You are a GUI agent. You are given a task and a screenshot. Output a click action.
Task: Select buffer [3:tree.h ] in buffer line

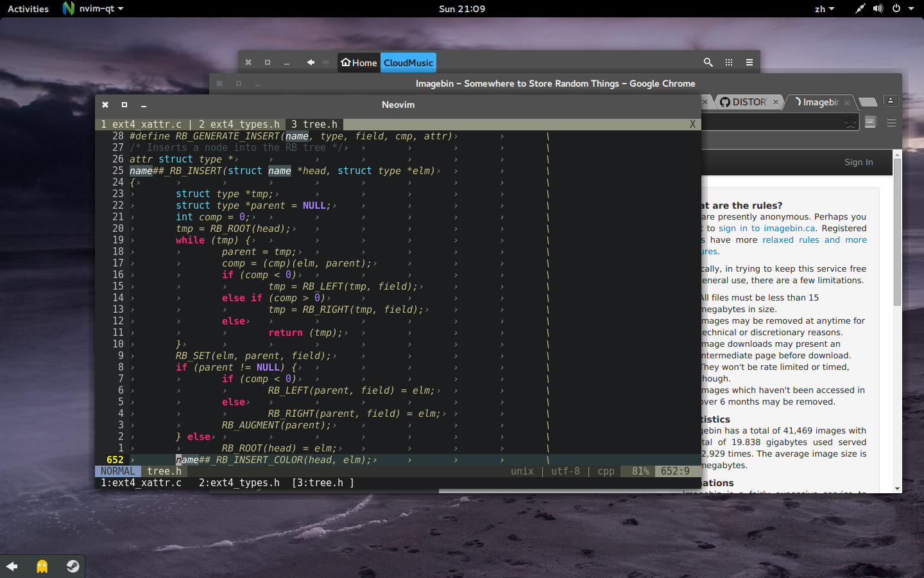click(x=323, y=483)
